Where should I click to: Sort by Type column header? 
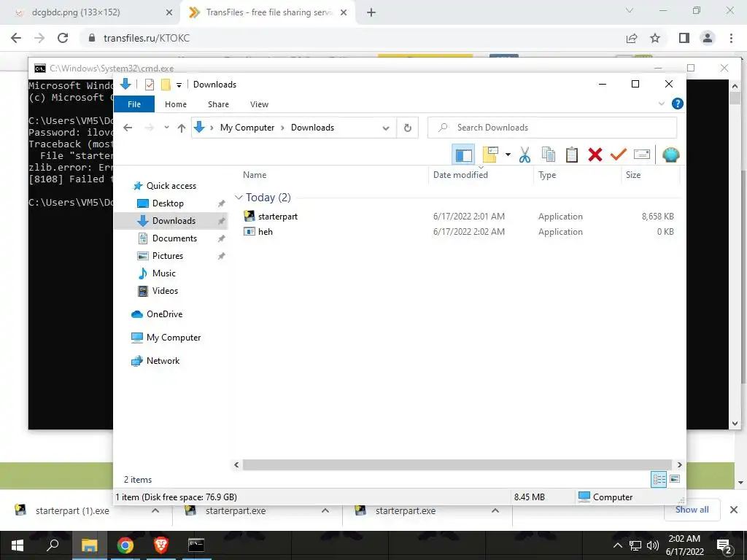tap(547, 175)
